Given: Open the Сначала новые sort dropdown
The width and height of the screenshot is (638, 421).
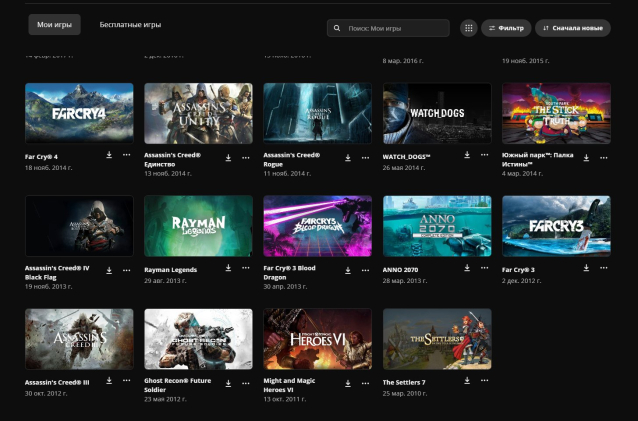Looking at the screenshot, I should (573, 28).
